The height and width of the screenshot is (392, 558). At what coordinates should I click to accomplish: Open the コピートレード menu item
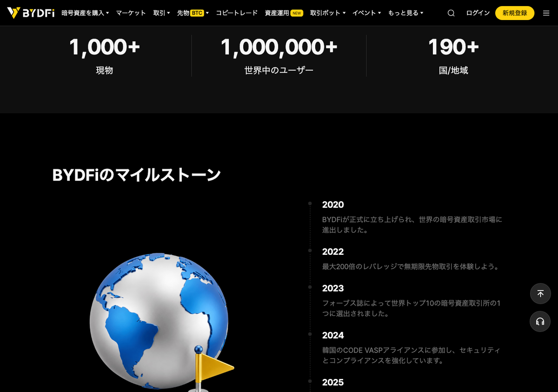(x=237, y=13)
